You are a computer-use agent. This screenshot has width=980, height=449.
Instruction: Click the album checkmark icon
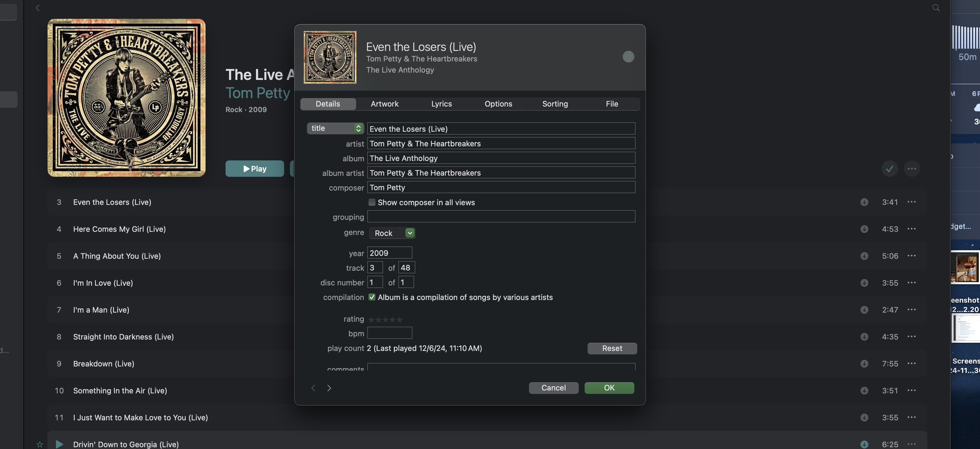pos(889,169)
